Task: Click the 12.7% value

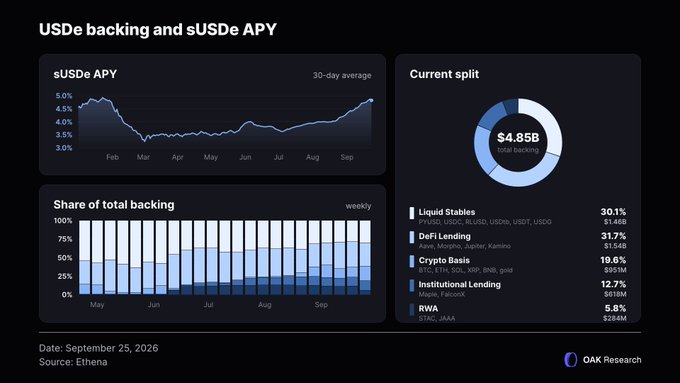Action: coord(613,284)
